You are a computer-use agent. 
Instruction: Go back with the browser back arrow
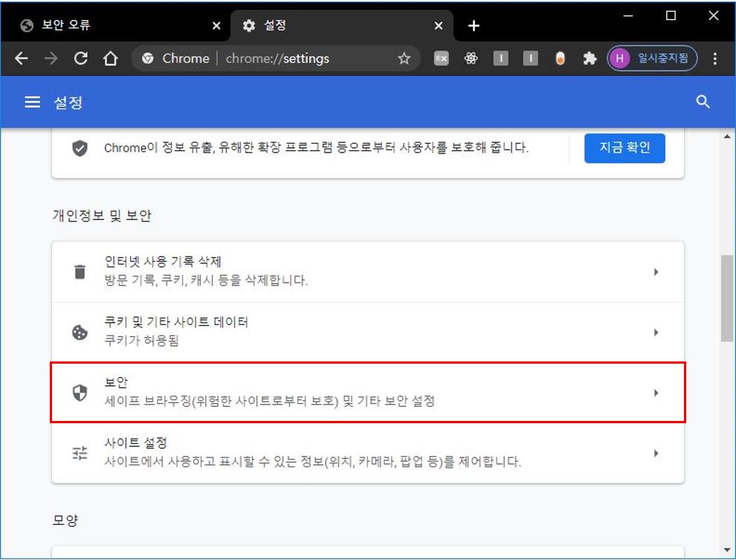(x=22, y=59)
